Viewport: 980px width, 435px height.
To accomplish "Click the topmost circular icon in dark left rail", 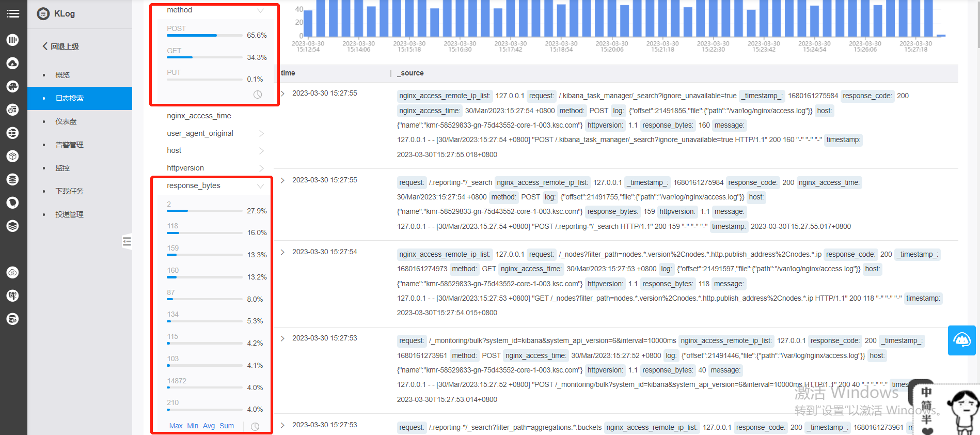I will (13, 40).
